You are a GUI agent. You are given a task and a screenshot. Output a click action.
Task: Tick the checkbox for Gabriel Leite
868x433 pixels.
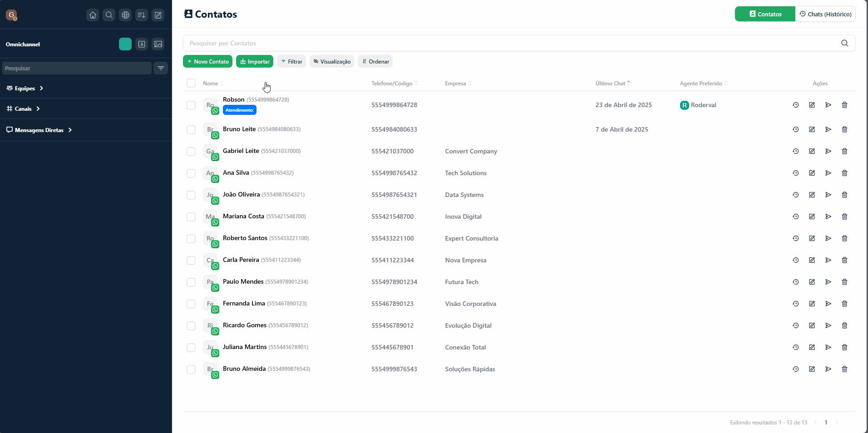[191, 152]
